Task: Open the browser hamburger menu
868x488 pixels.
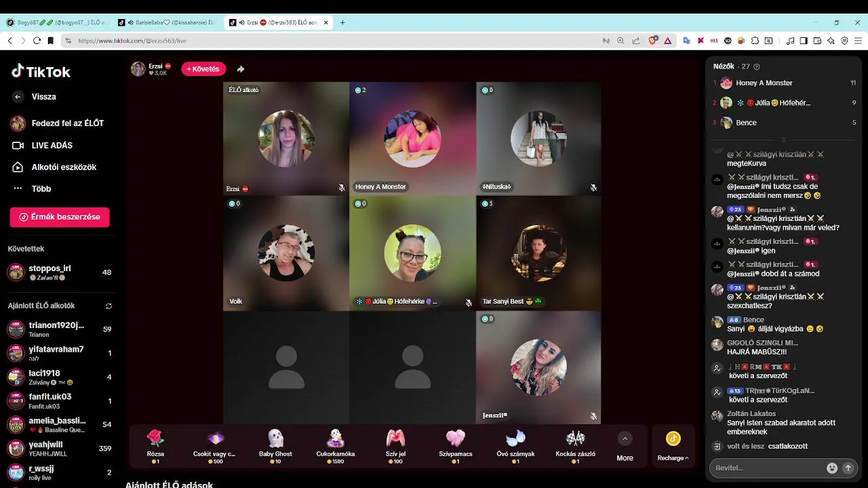Action: [856, 41]
